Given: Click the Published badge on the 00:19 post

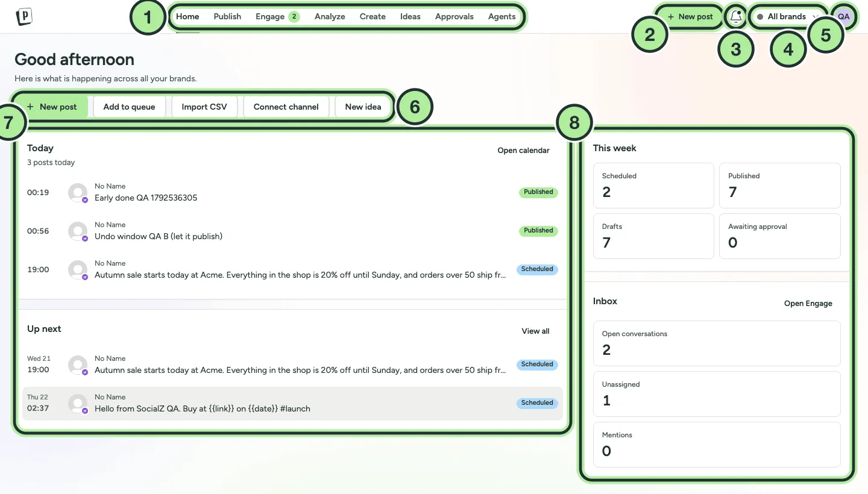Looking at the screenshot, I should point(538,192).
